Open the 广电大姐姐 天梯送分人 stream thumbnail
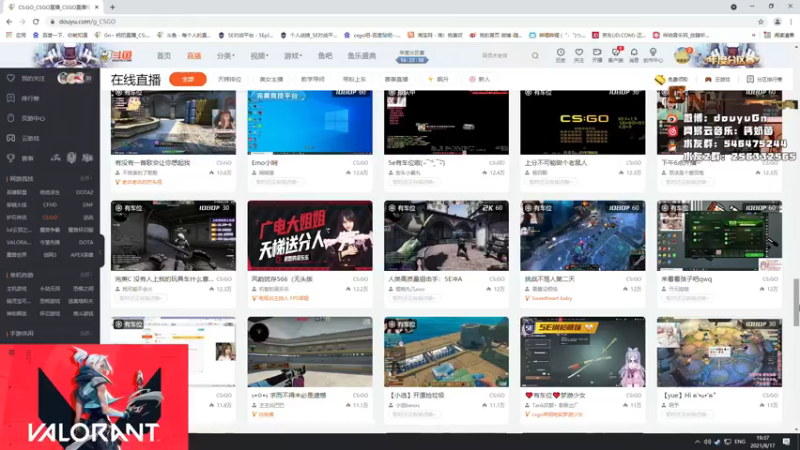The width and height of the screenshot is (800, 450). click(x=310, y=236)
